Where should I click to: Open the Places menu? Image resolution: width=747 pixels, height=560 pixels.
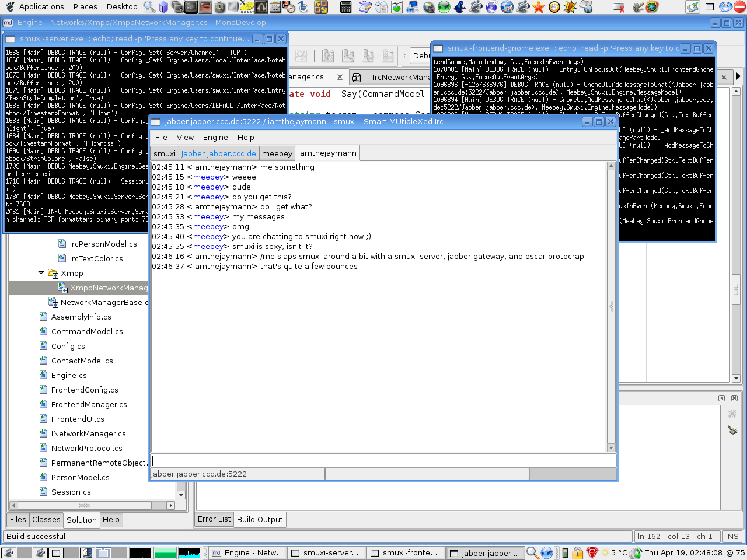(x=85, y=7)
